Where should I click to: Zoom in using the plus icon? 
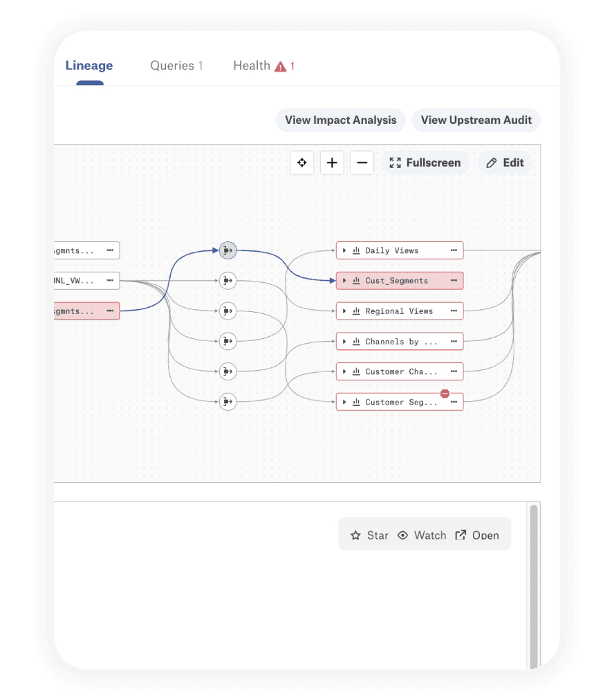coord(332,163)
